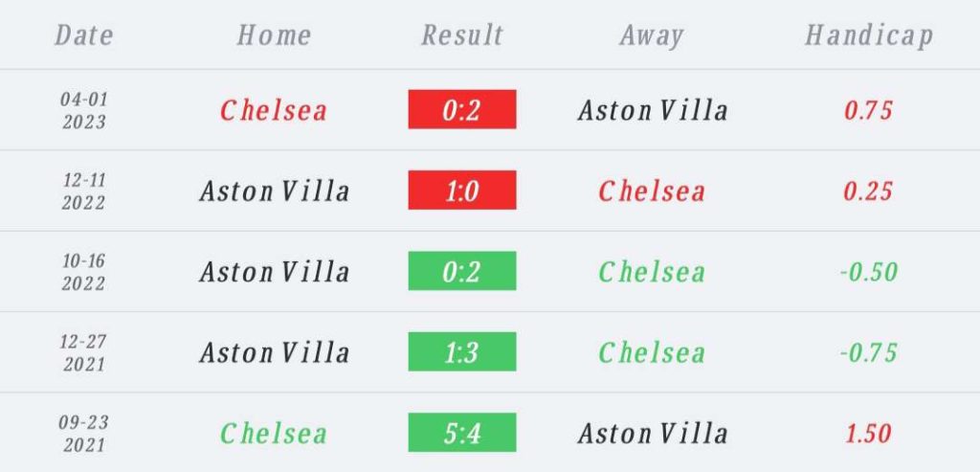The width and height of the screenshot is (980, 472).
Task: Click green Chelsea home team on 09-23 2021
Action: point(274,434)
